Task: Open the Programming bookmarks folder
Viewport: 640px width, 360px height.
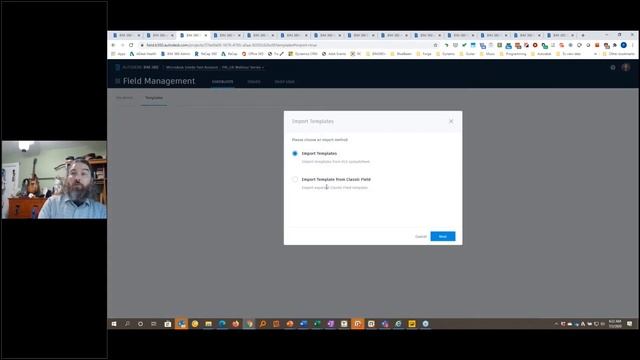Action: [513, 54]
